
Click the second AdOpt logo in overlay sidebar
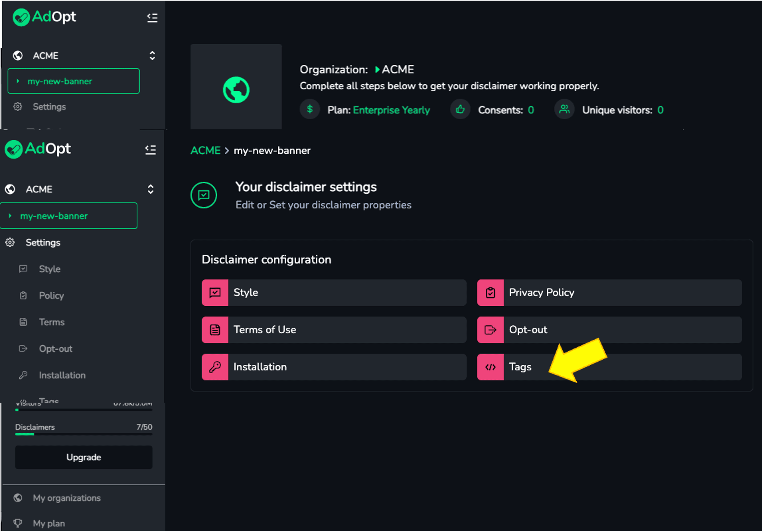[38, 149]
